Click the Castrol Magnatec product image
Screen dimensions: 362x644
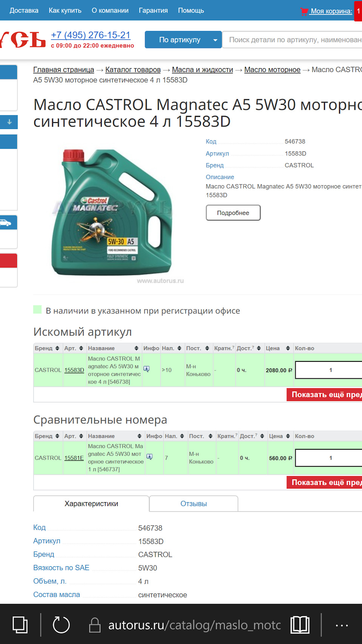tap(112, 212)
